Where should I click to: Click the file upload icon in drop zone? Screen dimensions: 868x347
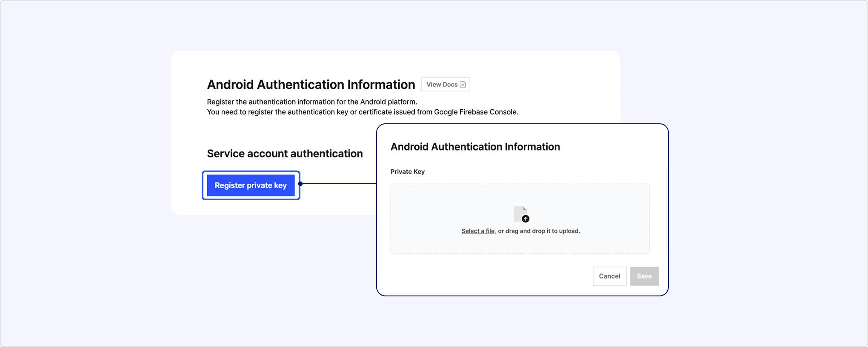point(520,213)
